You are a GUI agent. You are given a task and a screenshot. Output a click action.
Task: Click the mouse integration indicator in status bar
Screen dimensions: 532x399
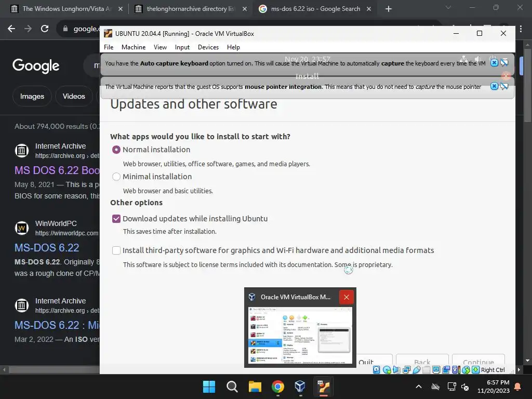click(466, 370)
